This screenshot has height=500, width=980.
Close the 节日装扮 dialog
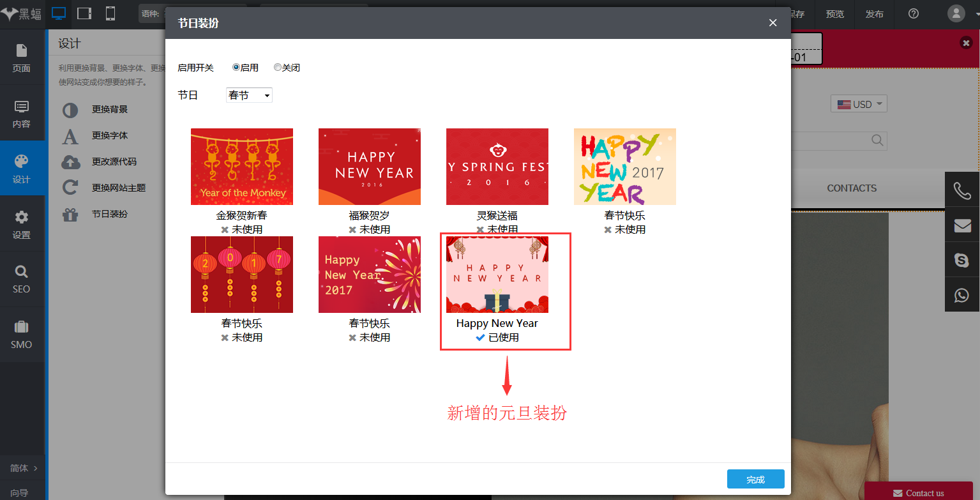pos(773,23)
